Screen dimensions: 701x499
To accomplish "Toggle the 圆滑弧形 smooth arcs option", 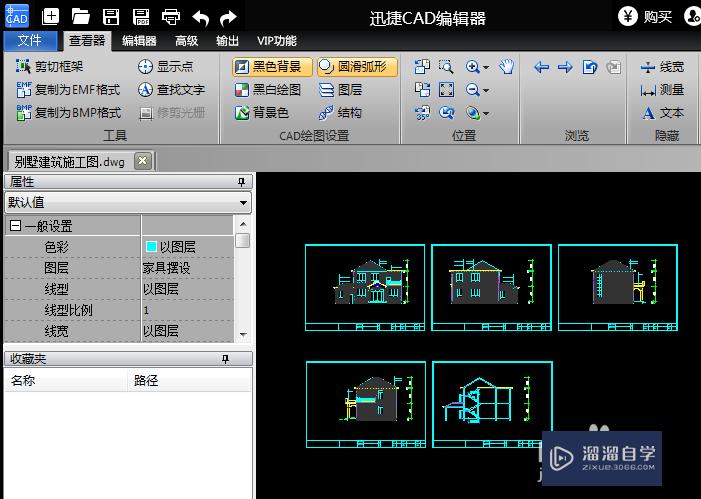I will pyautogui.click(x=357, y=67).
